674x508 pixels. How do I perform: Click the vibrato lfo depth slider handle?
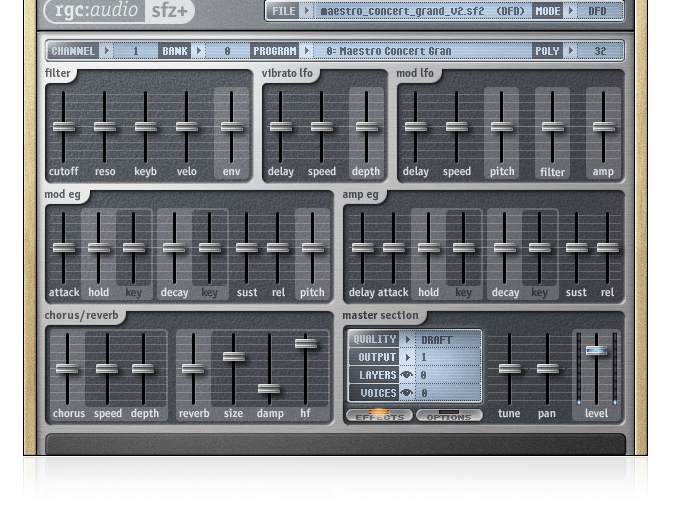click(367, 127)
